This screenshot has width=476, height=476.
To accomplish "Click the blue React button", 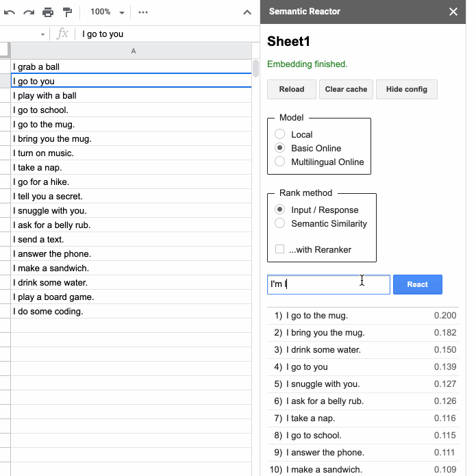I will (x=417, y=284).
